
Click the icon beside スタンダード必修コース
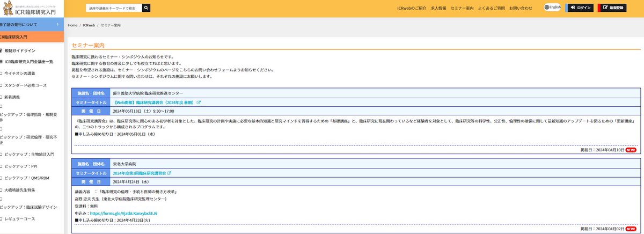2,85
